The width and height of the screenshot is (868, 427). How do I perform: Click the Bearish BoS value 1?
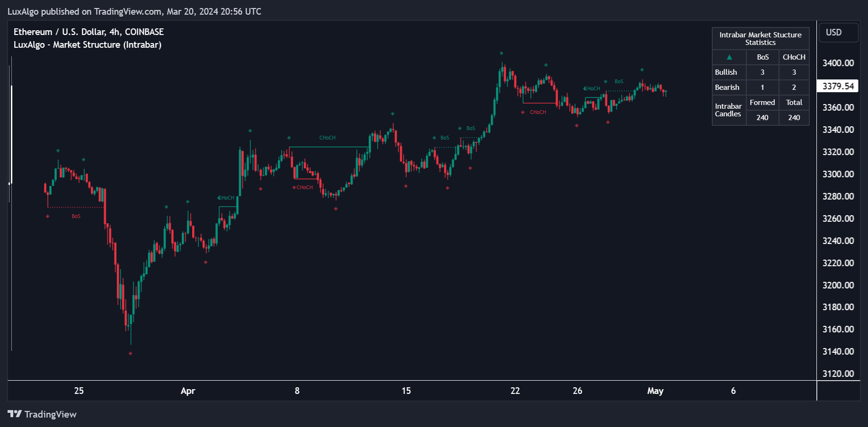(762, 87)
